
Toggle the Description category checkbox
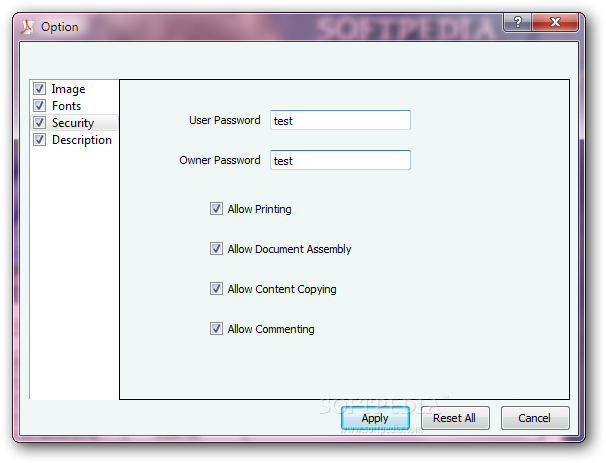(40, 140)
